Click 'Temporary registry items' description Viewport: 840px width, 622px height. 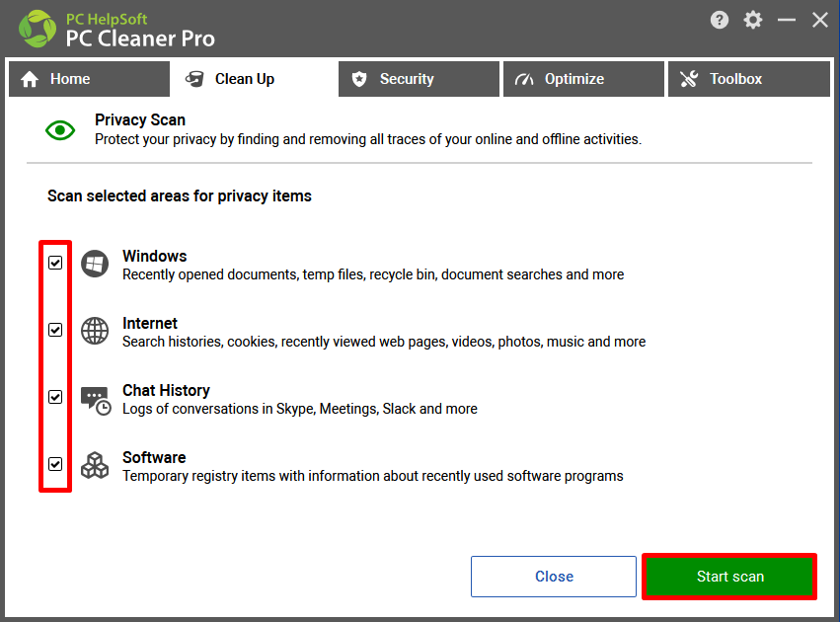[373, 476]
